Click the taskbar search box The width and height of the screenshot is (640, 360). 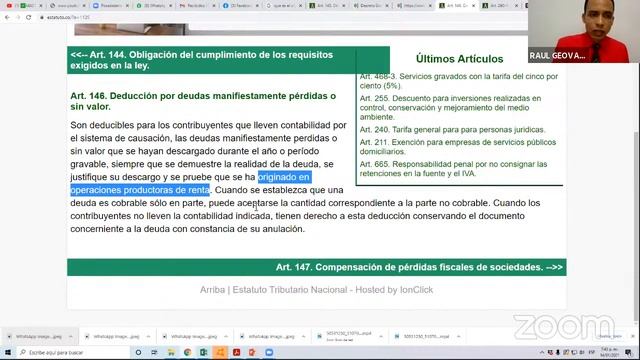(73, 352)
